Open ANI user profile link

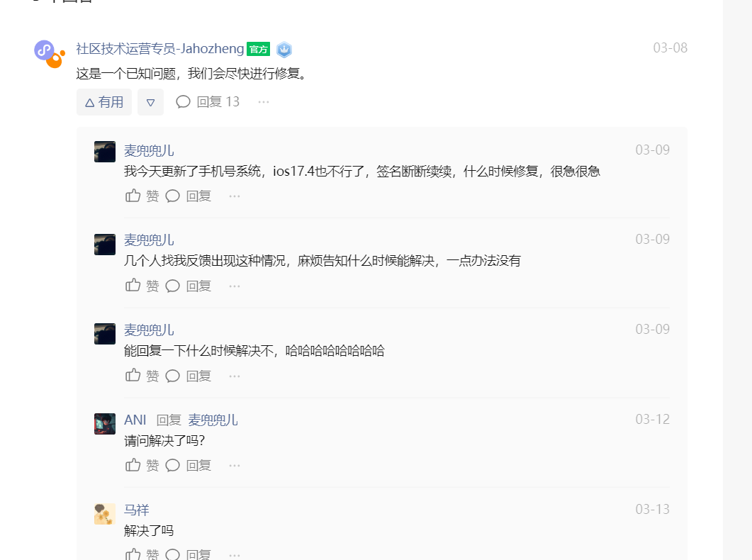(x=135, y=420)
